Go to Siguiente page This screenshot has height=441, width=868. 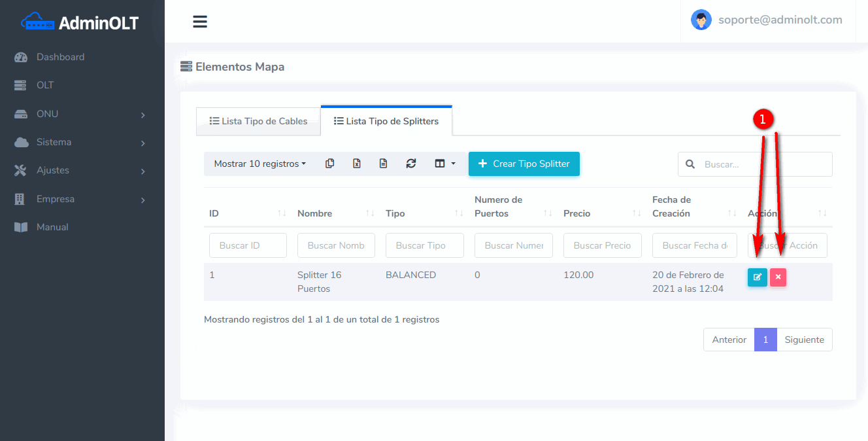tap(804, 340)
